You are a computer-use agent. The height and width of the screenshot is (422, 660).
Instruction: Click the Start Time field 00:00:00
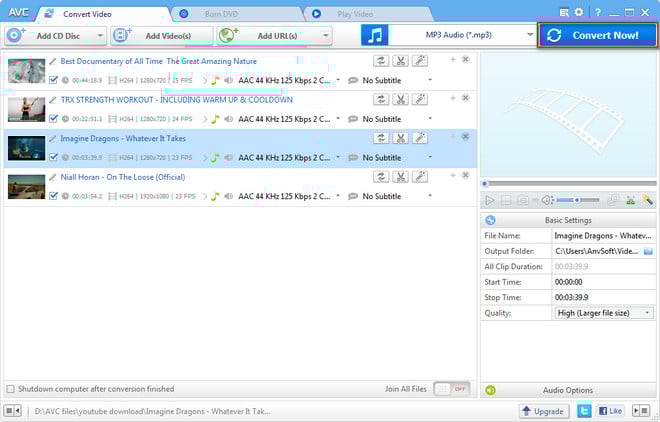coord(604,282)
